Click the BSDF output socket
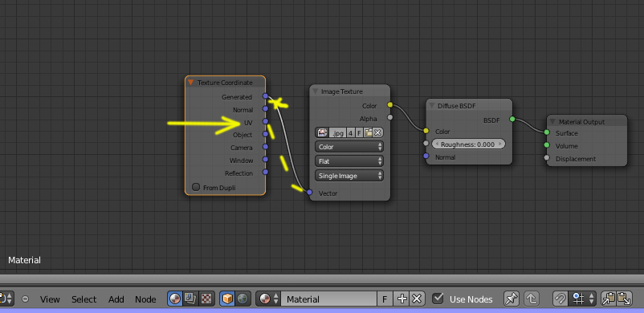Screen dimensions: 644x313 point(512,119)
